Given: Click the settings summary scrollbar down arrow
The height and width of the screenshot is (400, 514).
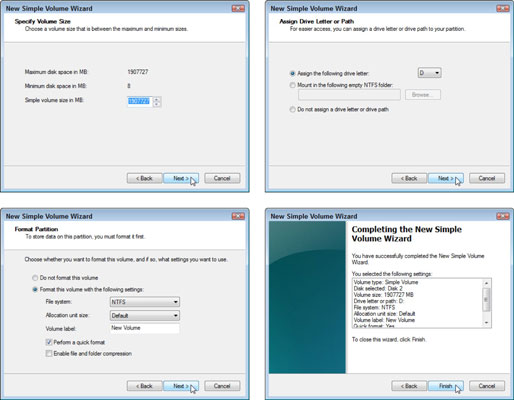Looking at the screenshot, I should point(486,322).
